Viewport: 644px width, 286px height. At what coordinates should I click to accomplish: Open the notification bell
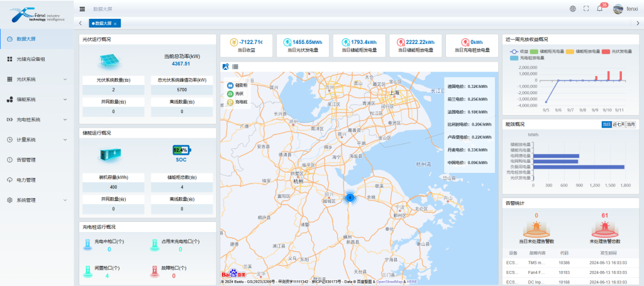(599, 9)
